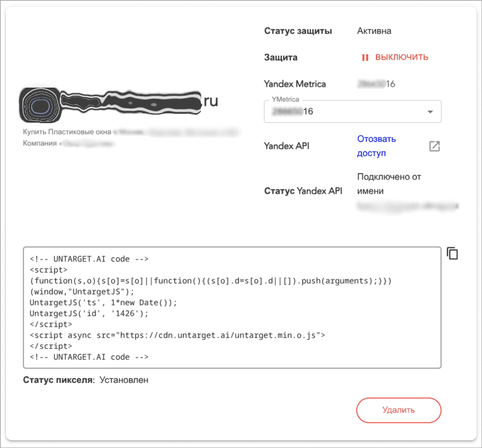Open Yandex API in external window icon
The width and height of the screenshot is (482, 448).
[434, 146]
